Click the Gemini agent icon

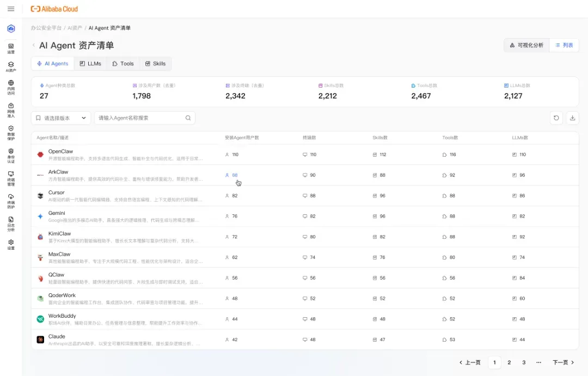point(40,217)
